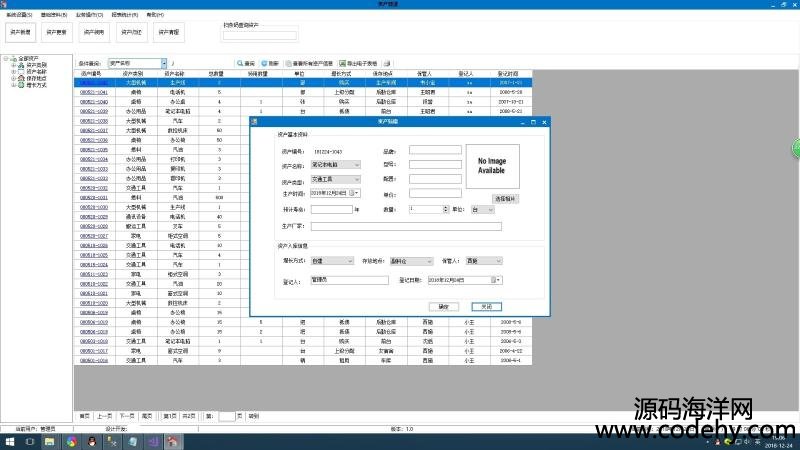Increase the 数量 spinner value
Image resolution: width=800 pixels, height=450 pixels.
[446, 208]
